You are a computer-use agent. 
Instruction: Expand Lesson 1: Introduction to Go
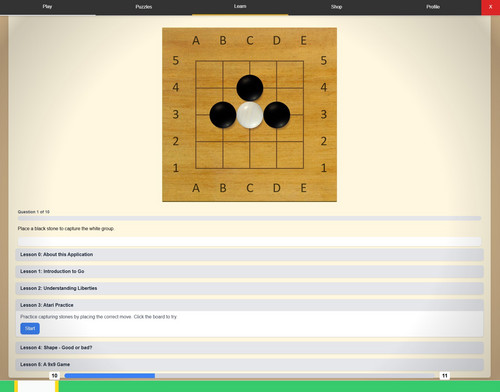click(249, 271)
